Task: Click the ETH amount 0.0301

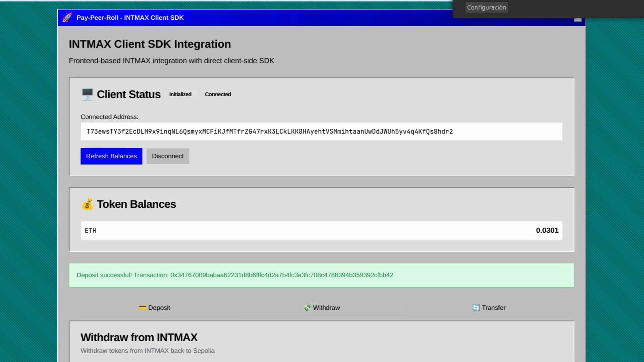Action: pyautogui.click(x=547, y=231)
